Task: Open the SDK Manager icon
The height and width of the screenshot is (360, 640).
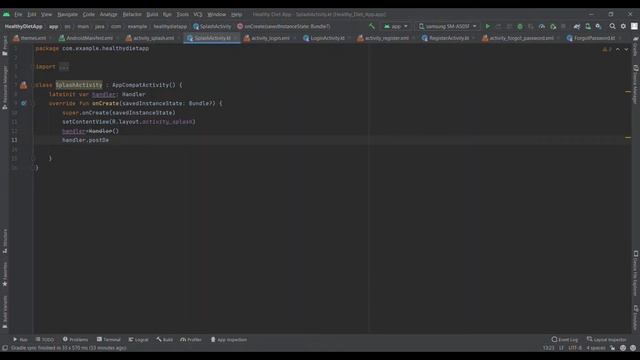Action: tap(598, 26)
